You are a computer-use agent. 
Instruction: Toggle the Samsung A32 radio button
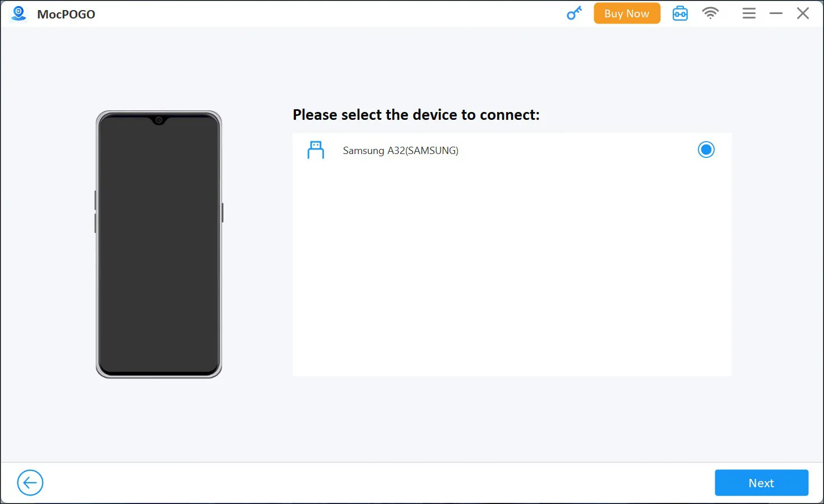[x=706, y=150]
